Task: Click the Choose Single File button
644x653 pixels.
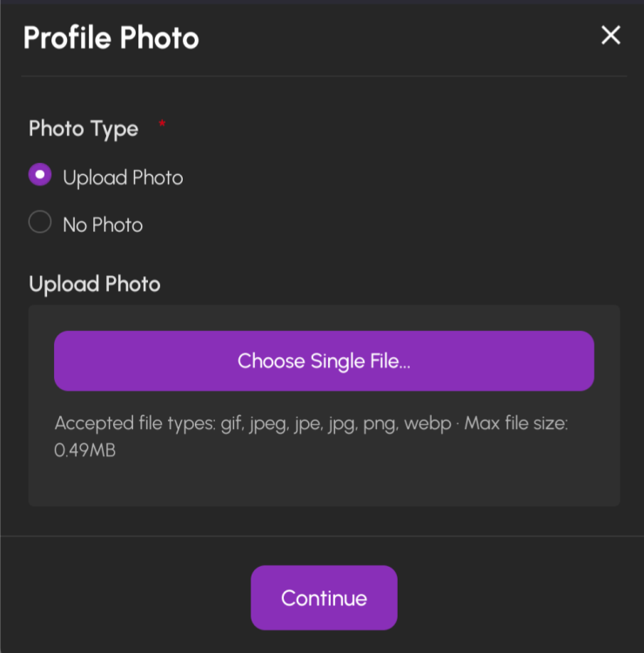Action: 324,360
